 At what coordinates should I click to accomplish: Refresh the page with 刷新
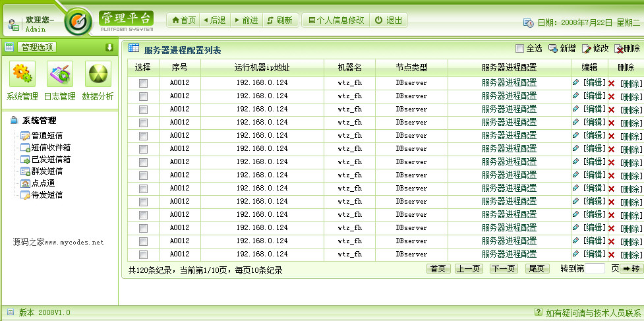tap(280, 20)
